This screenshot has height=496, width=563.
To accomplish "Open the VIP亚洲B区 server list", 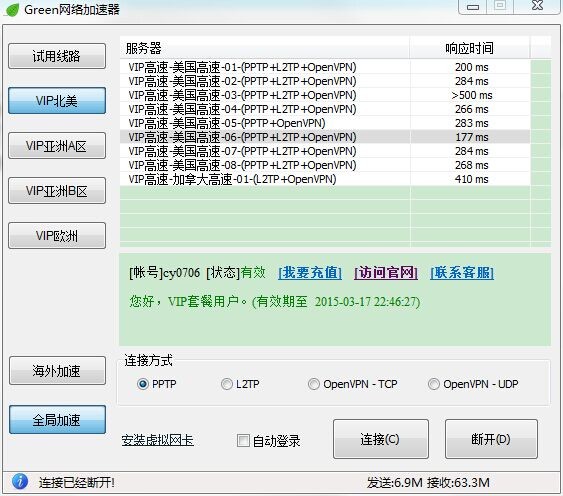I will coord(57,191).
